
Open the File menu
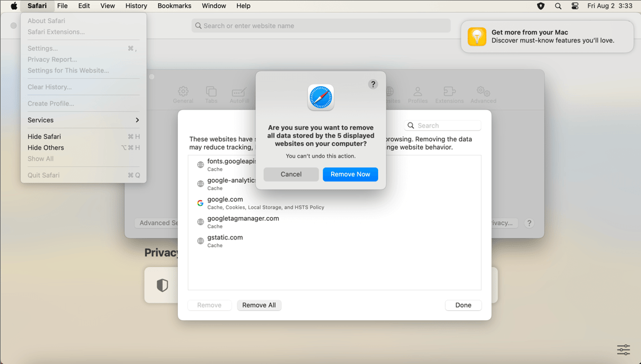pyautogui.click(x=62, y=6)
